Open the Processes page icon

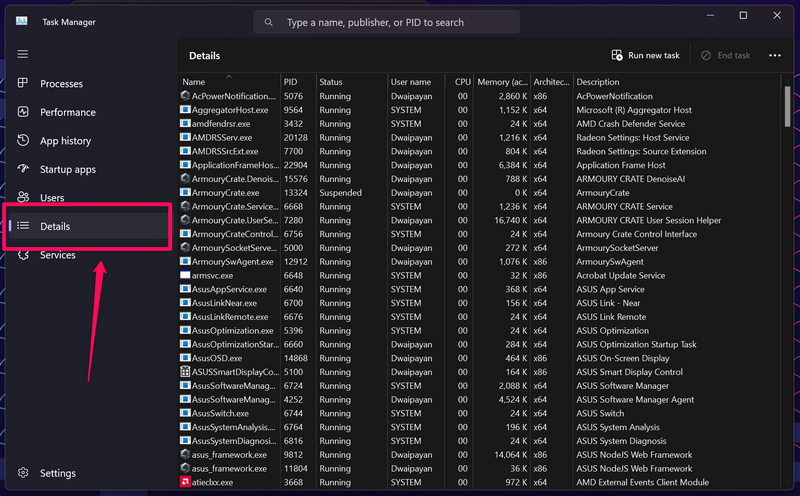click(23, 84)
